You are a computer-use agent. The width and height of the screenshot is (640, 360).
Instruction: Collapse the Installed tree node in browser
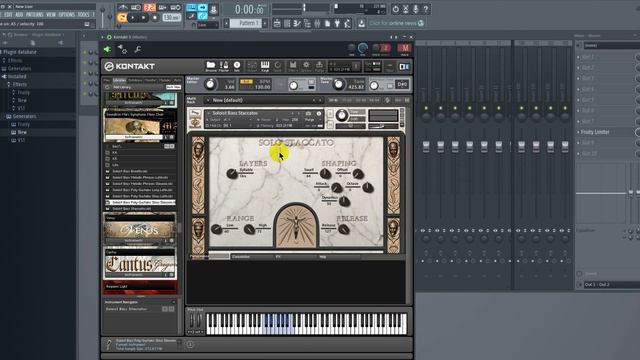[x=4, y=76]
